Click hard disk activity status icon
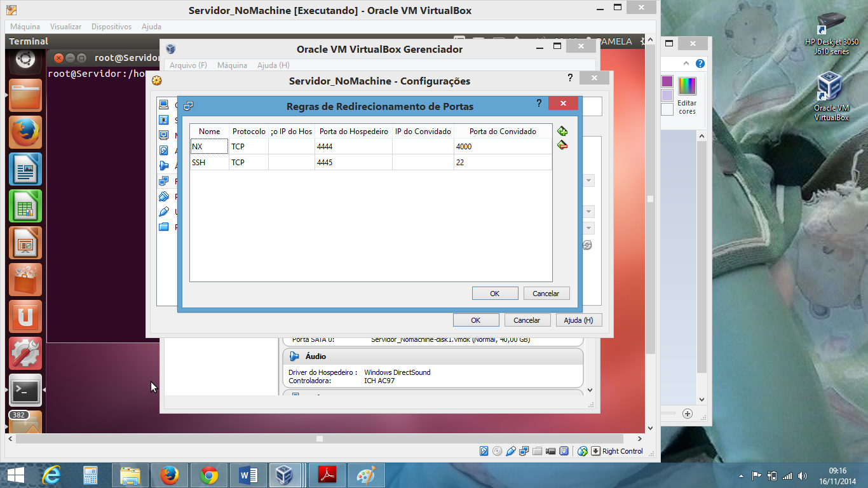 coord(484,451)
